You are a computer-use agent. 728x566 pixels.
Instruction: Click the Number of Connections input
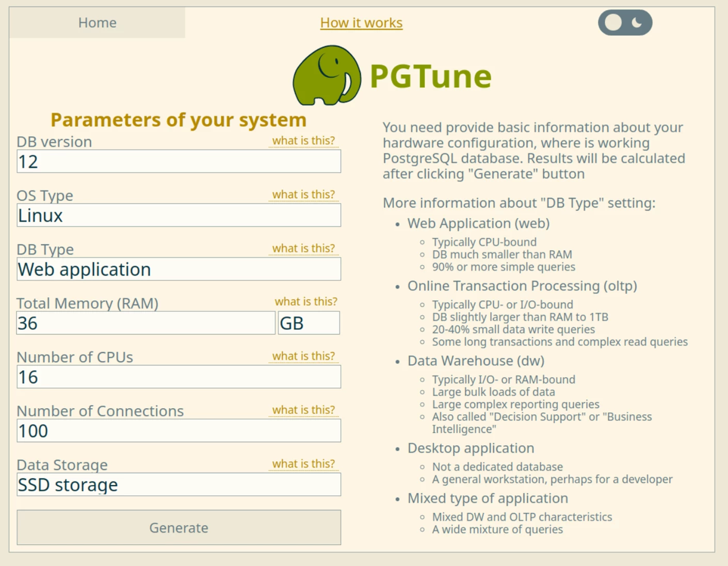179,431
